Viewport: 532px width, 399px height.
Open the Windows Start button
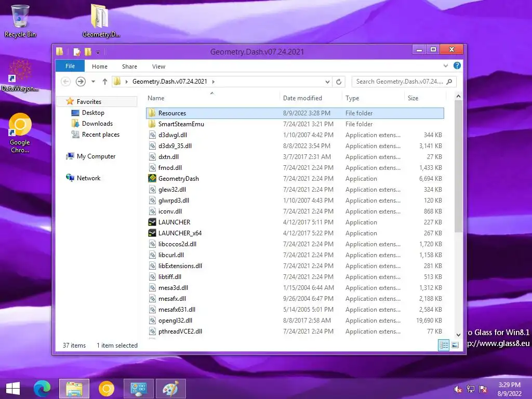pos(13,389)
